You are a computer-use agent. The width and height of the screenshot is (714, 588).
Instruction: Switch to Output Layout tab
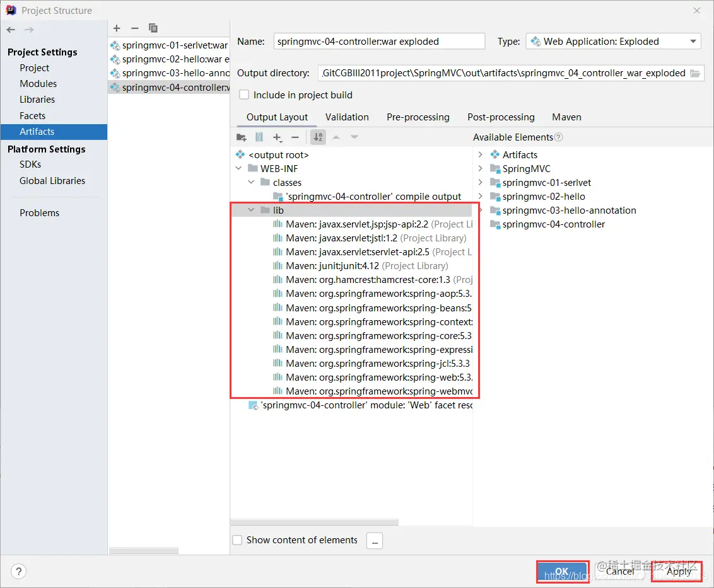click(x=277, y=117)
